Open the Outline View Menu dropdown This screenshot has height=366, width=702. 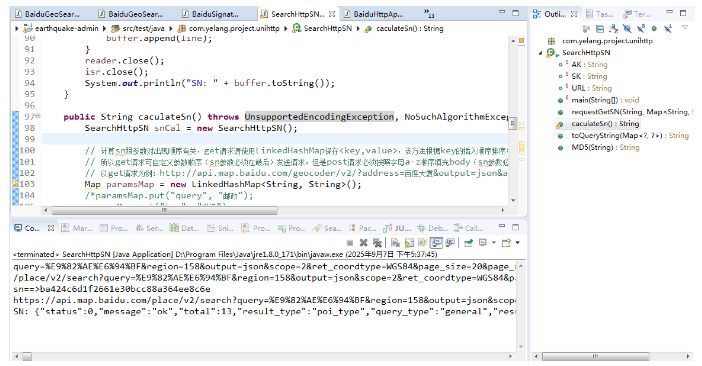point(685,28)
